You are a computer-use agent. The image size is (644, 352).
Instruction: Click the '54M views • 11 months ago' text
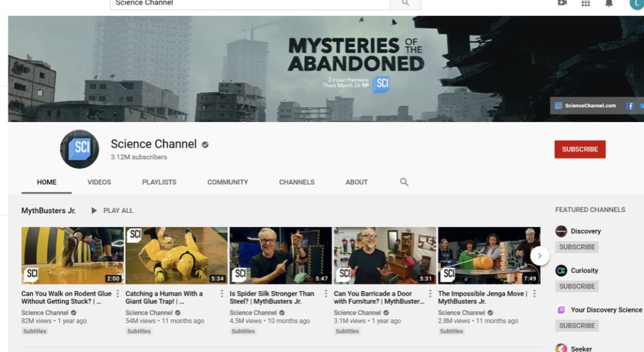tap(165, 321)
